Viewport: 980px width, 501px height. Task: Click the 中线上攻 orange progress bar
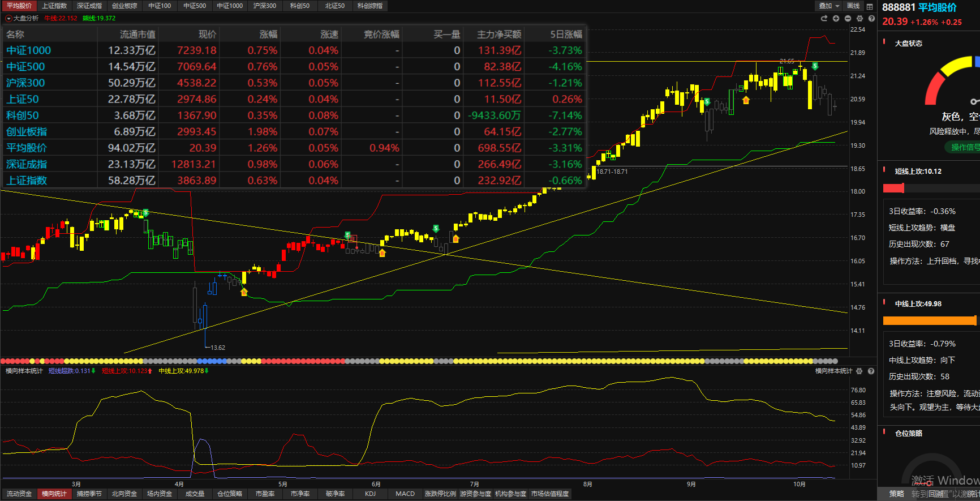point(929,321)
